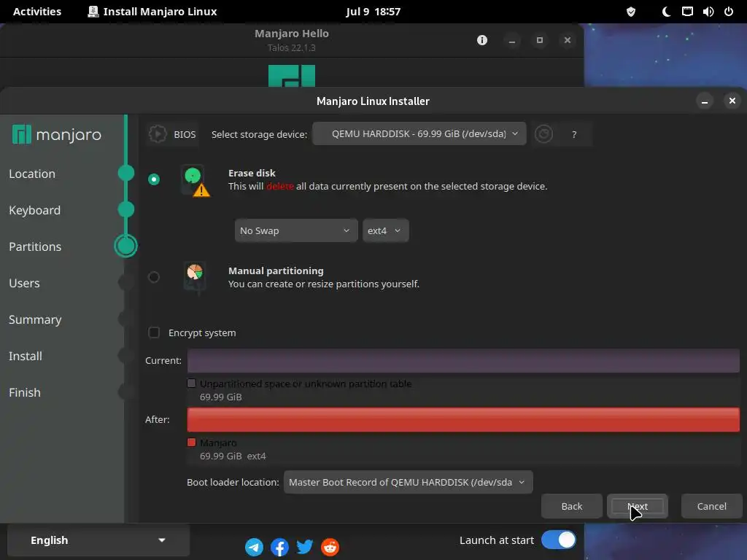Select the Summary step
The width and height of the screenshot is (747, 560).
tap(35, 319)
